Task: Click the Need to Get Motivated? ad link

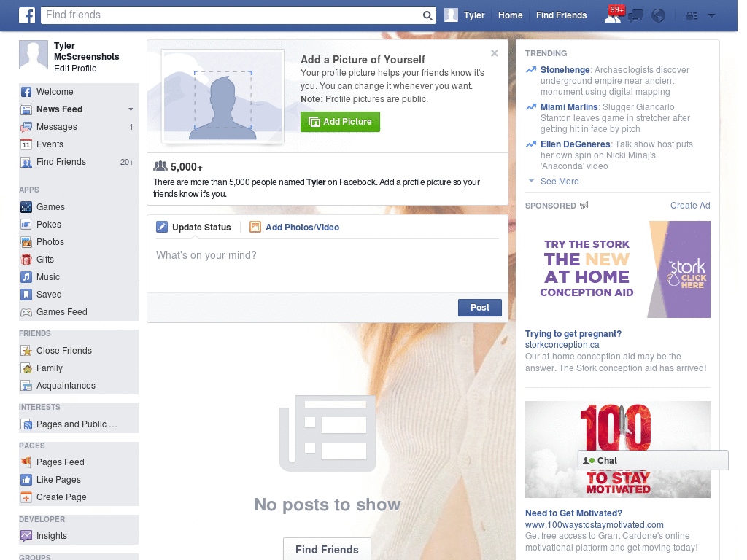Action: 573,513
